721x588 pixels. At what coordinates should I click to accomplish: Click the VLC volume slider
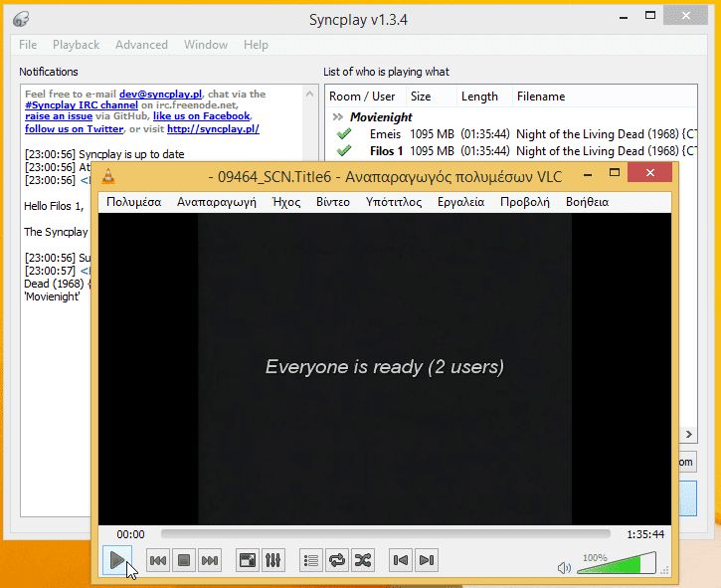point(615,565)
